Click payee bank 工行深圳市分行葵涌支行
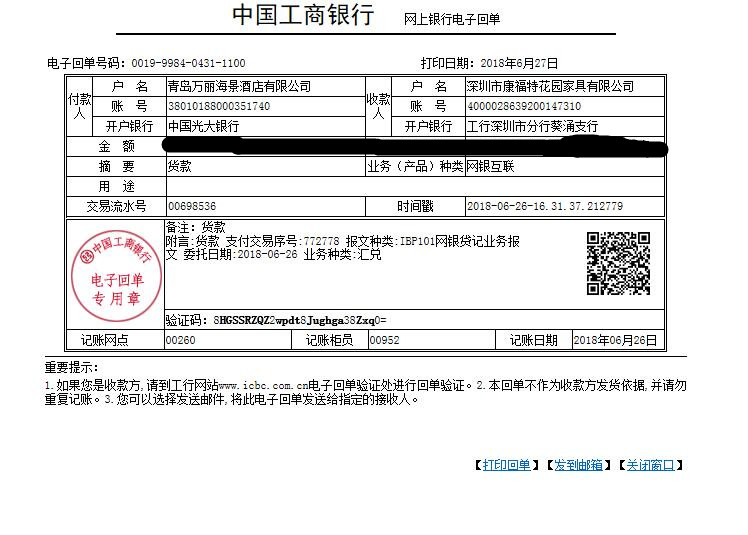 tap(532, 126)
